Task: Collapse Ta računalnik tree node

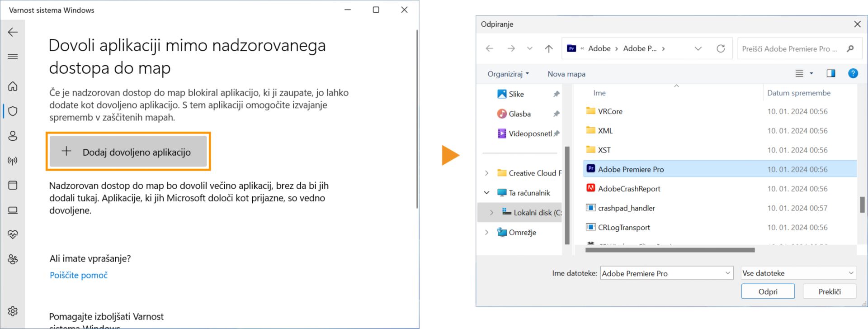Action: [486, 193]
